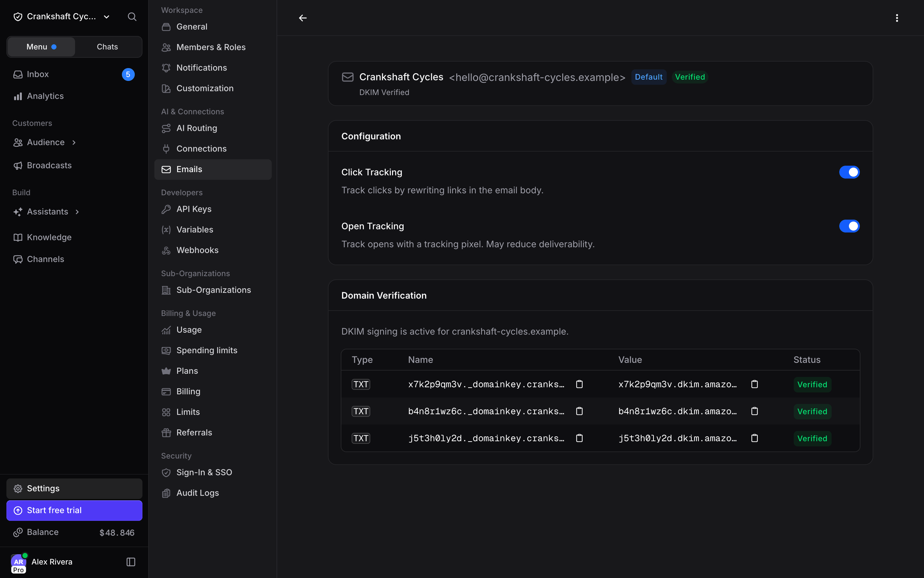Screen dimensions: 924x578
Task: Click the search magnifier icon
Action: 132,16
